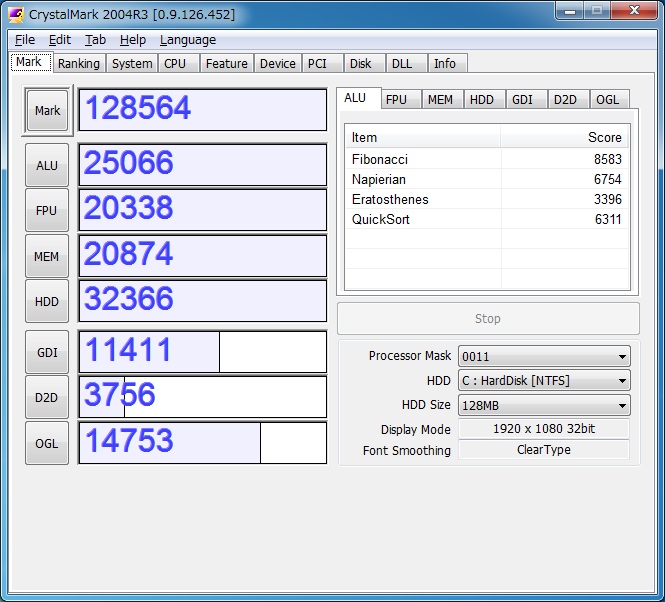Open the Processor Mask dropdown
The width and height of the screenshot is (665, 602).
click(x=543, y=356)
